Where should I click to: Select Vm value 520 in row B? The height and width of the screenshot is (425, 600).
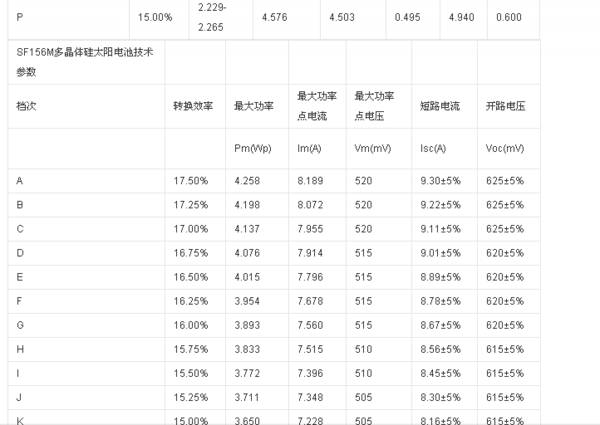coord(364,205)
